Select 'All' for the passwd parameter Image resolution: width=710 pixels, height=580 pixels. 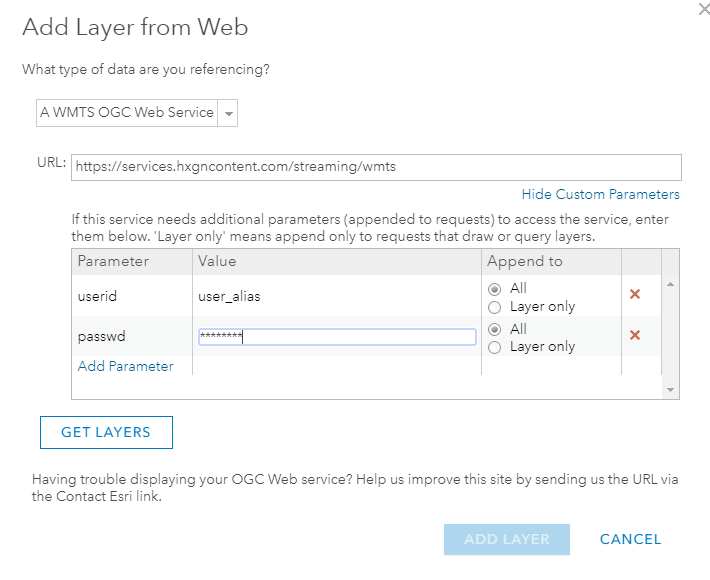[494, 329]
